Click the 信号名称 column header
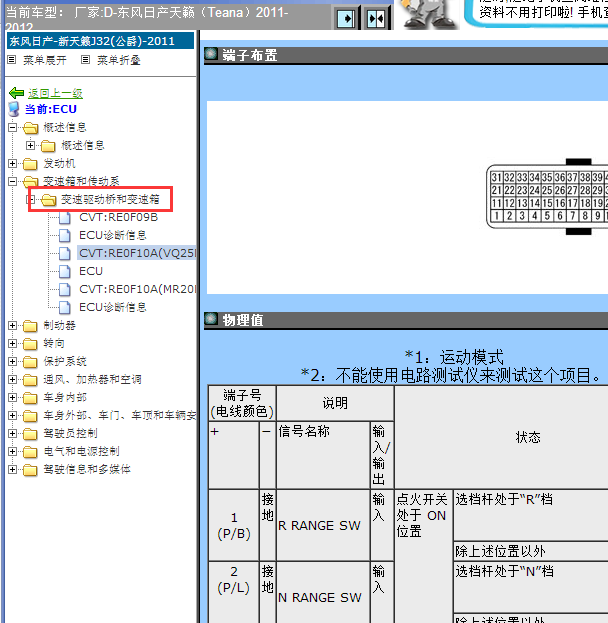The image size is (608, 623). 323,455
